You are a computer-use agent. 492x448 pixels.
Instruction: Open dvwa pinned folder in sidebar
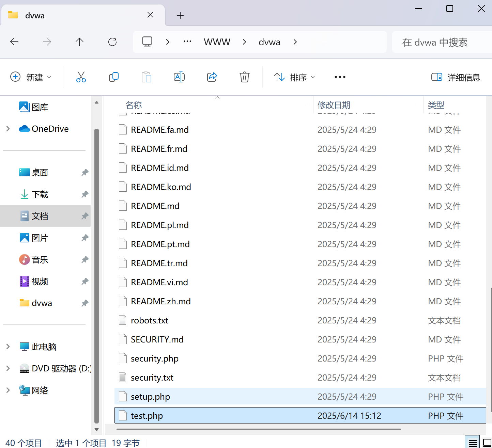pos(36,303)
